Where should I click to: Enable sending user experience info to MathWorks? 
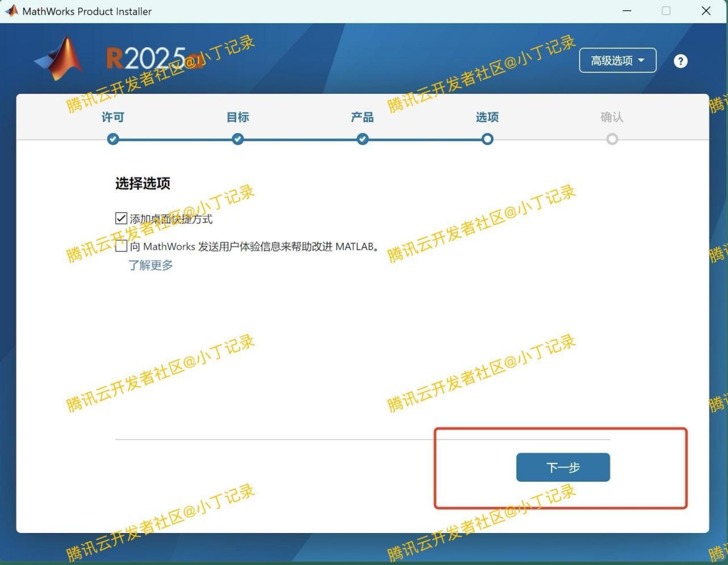coord(121,246)
